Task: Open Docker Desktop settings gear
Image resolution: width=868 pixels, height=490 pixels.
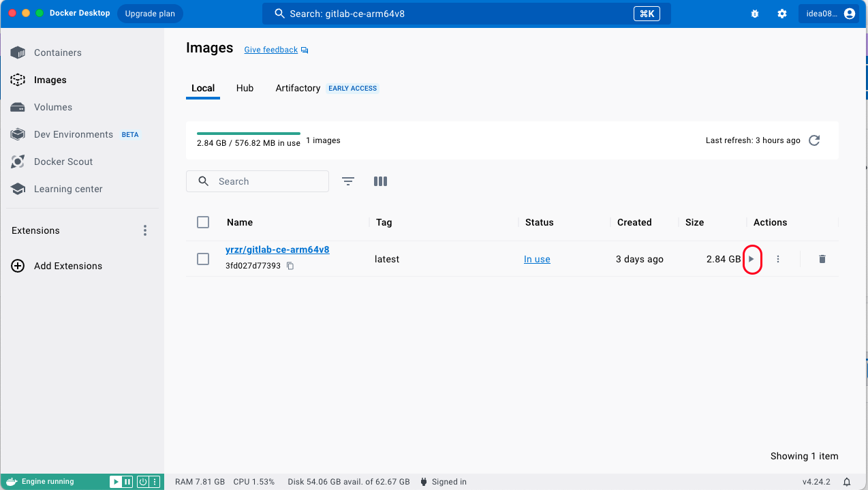Action: pyautogui.click(x=782, y=14)
